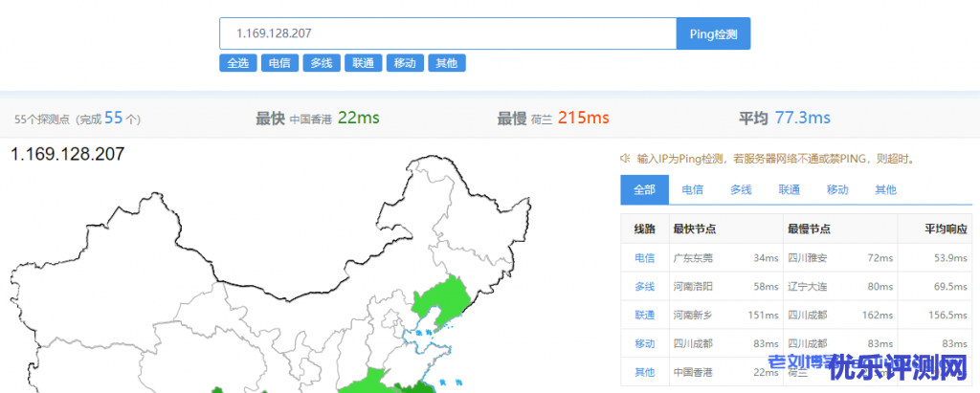Click the completed count 55 in summary
Screen dimensions: 980x393
(113, 118)
